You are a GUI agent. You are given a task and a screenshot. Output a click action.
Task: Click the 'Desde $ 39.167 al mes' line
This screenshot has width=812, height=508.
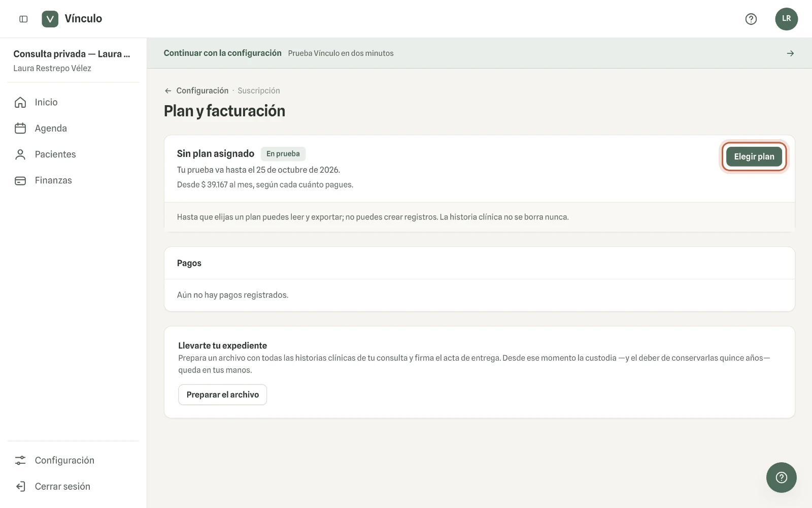(265, 185)
